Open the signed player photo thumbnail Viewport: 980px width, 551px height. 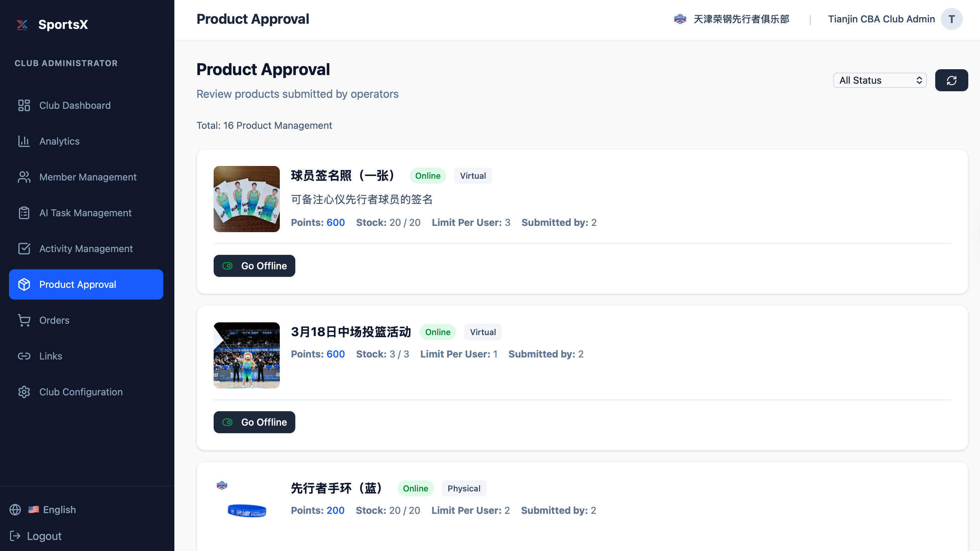[x=246, y=199]
